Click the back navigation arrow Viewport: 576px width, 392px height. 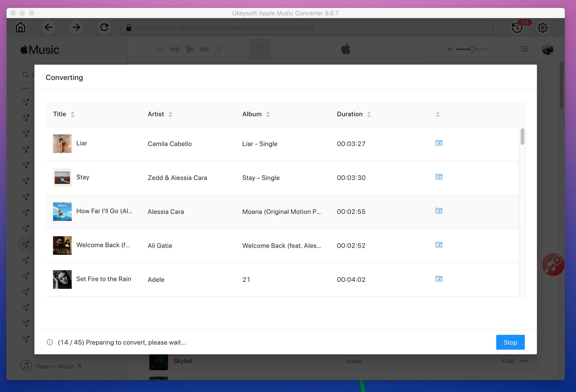pyautogui.click(x=48, y=28)
